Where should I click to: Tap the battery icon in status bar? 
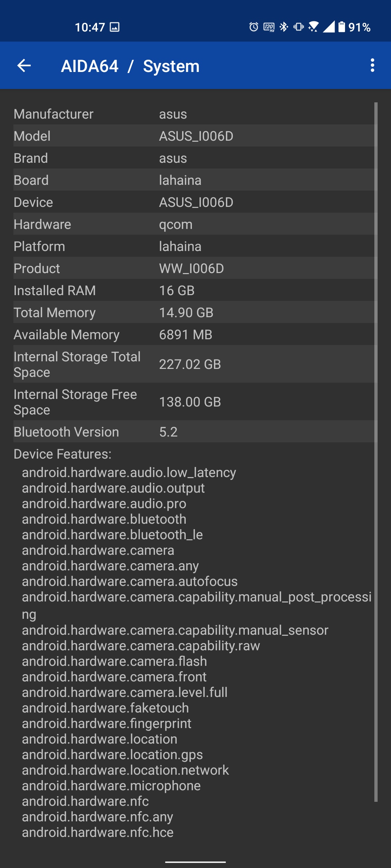pos(341,27)
